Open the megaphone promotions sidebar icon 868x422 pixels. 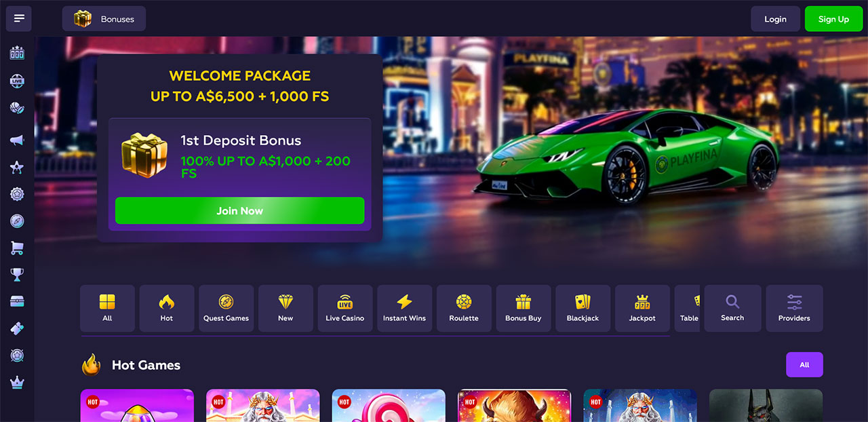17,140
